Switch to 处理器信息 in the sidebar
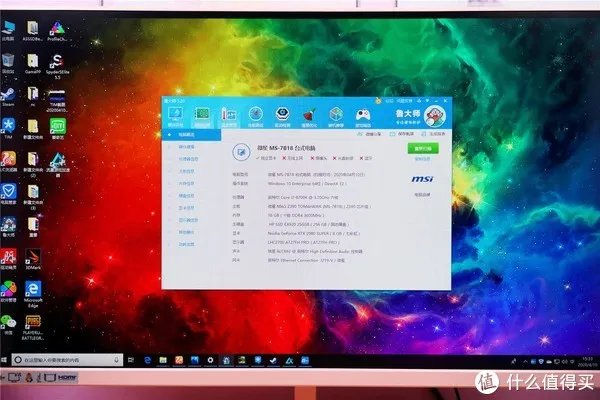 [x=187, y=159]
